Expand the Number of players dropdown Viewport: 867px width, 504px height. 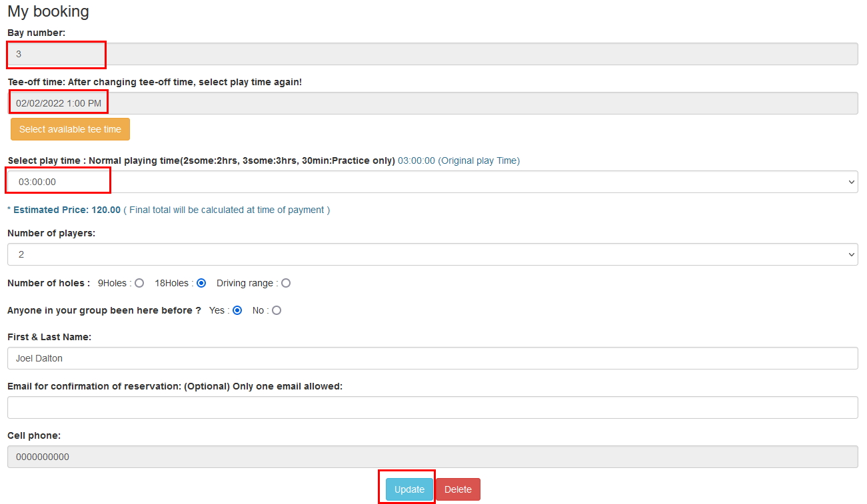(x=432, y=254)
